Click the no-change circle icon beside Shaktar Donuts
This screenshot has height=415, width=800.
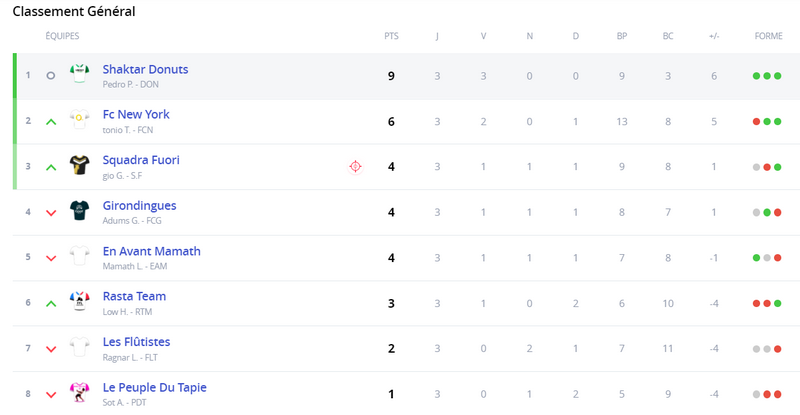coord(51,76)
